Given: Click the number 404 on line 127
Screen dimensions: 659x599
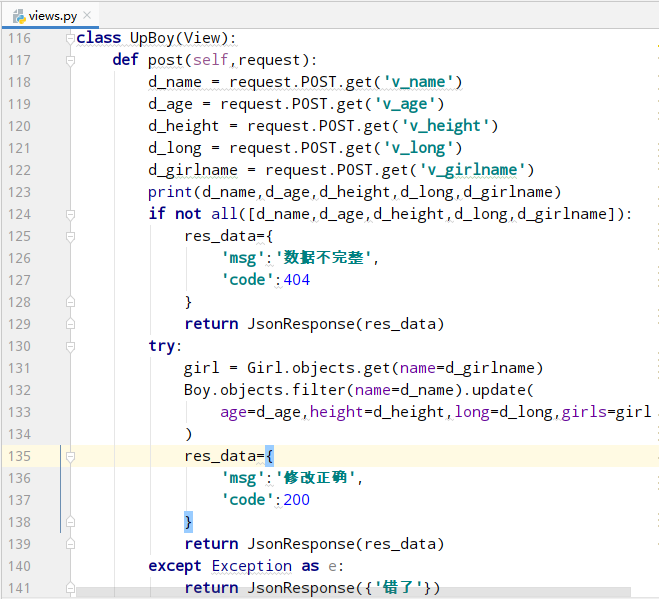Looking at the screenshot, I should click(297, 280).
